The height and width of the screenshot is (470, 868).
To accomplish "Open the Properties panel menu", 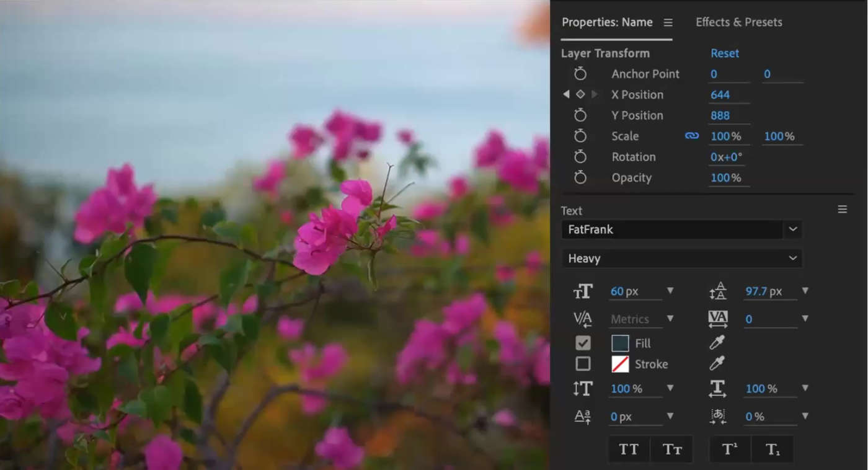I will 668,22.
